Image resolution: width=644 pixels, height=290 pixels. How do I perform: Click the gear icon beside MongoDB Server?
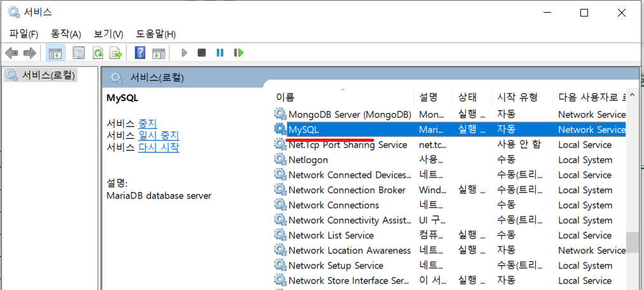point(280,114)
